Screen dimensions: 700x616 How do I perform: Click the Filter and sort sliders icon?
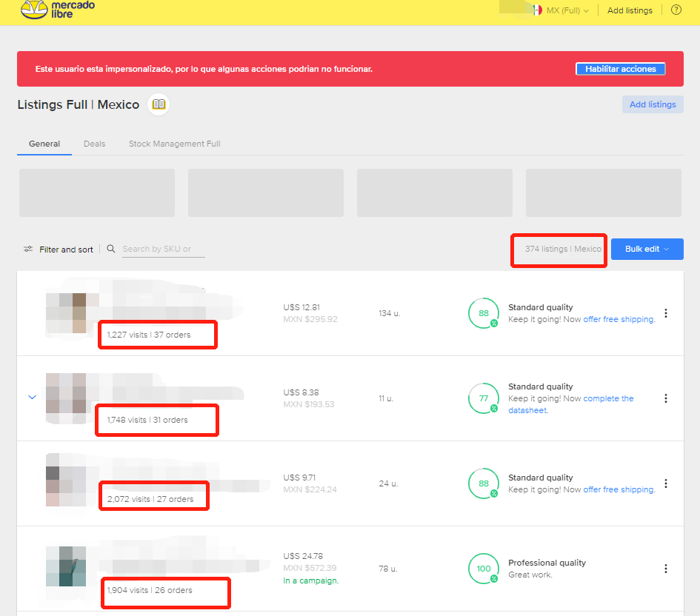[x=28, y=250]
